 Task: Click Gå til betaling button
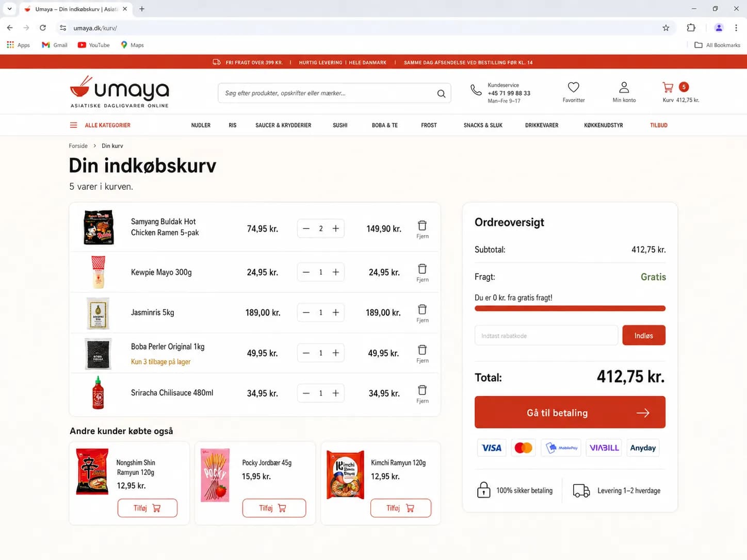(x=570, y=412)
